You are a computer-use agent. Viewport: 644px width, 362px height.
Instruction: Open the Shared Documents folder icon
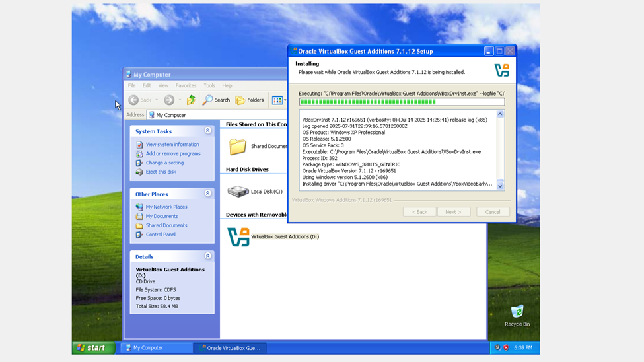(x=238, y=146)
